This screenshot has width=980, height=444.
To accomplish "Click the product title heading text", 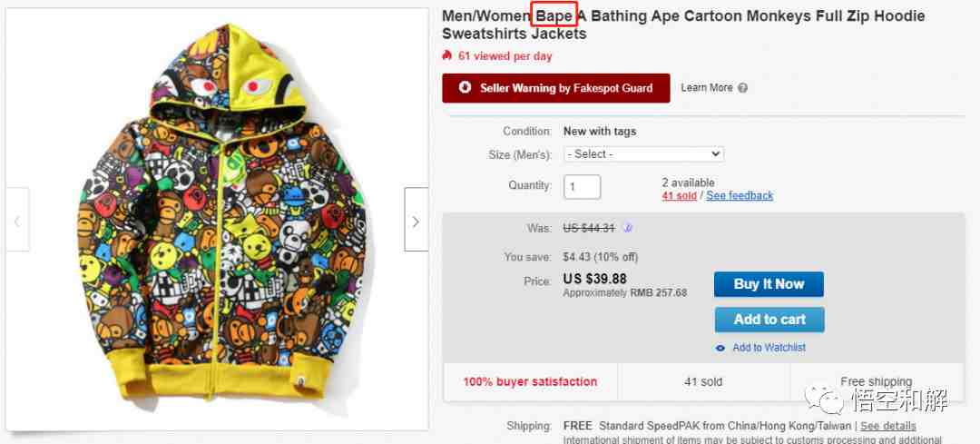I will point(683,25).
